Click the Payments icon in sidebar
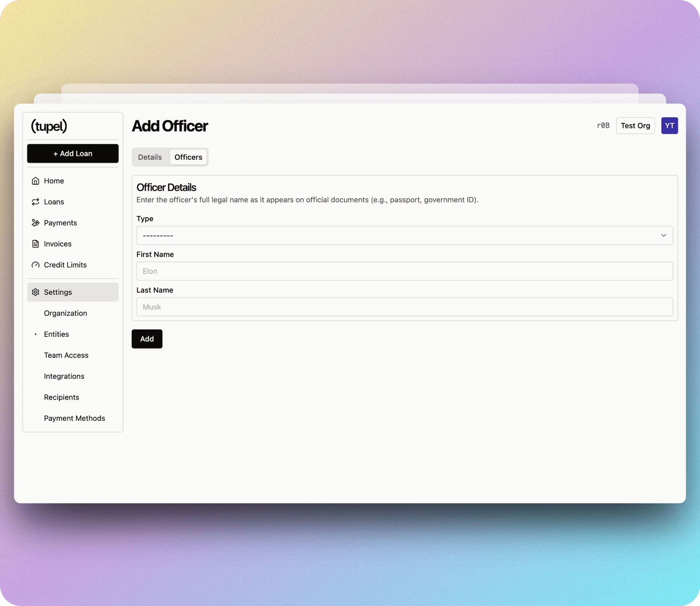 point(36,223)
